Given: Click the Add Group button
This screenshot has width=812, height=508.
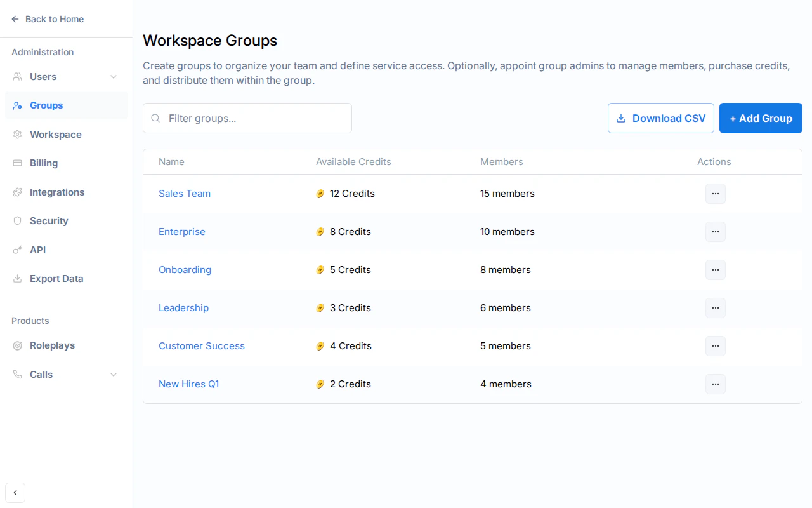Looking at the screenshot, I should click(x=761, y=118).
